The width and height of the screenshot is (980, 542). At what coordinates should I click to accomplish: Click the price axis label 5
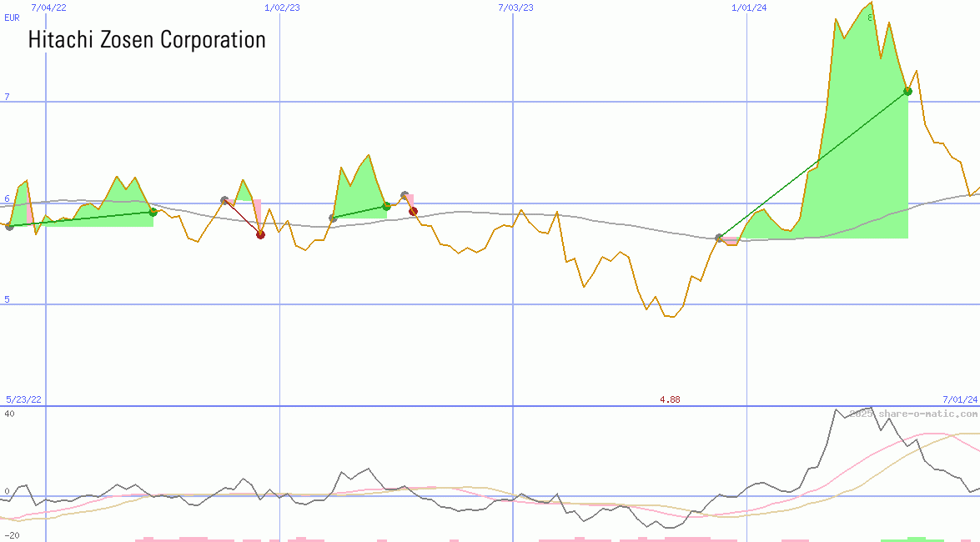(x=8, y=299)
